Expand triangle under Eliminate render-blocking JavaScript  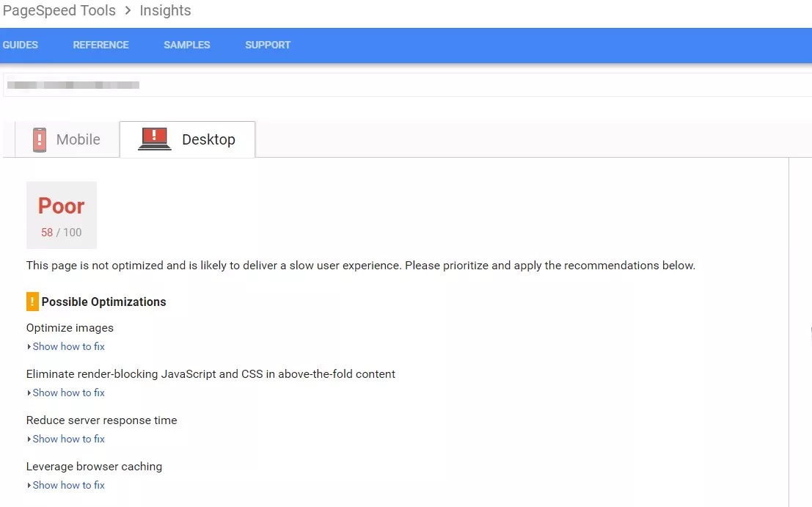point(29,393)
